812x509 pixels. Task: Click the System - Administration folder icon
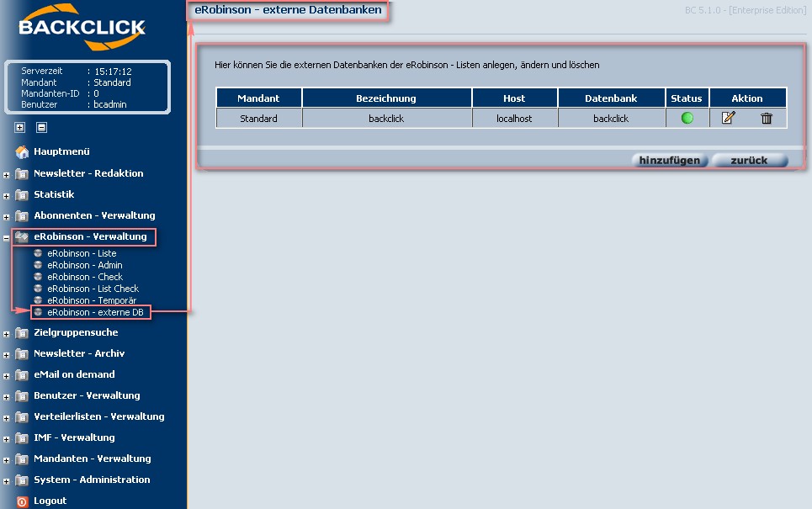22,480
